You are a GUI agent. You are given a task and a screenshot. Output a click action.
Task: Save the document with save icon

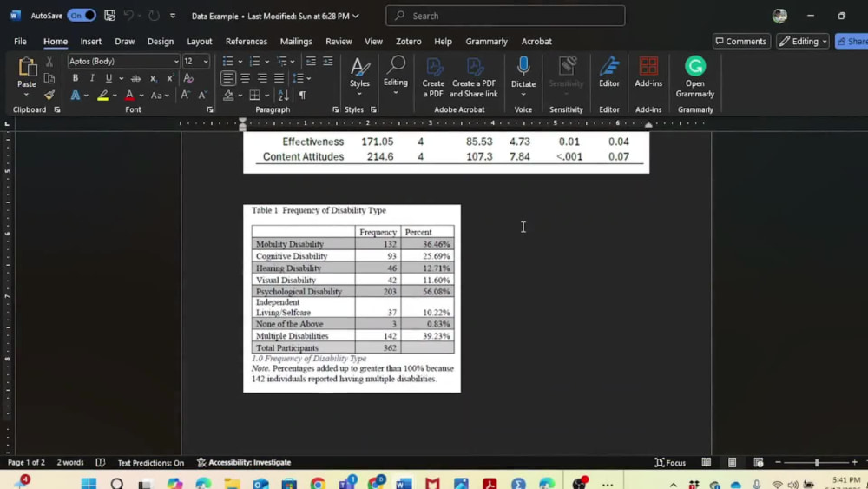[109, 16]
